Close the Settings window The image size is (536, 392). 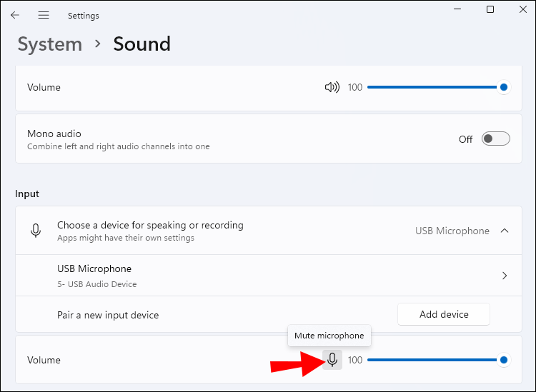point(522,9)
